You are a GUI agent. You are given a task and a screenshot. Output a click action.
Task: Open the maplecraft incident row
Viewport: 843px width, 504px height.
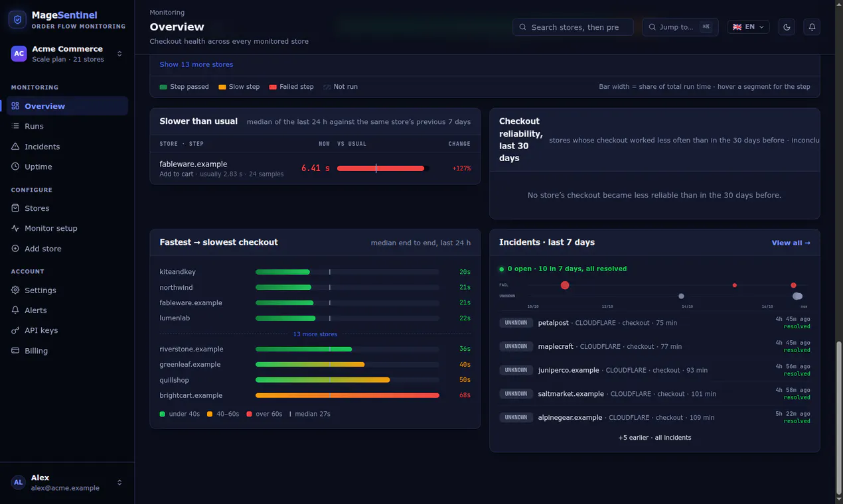654,346
